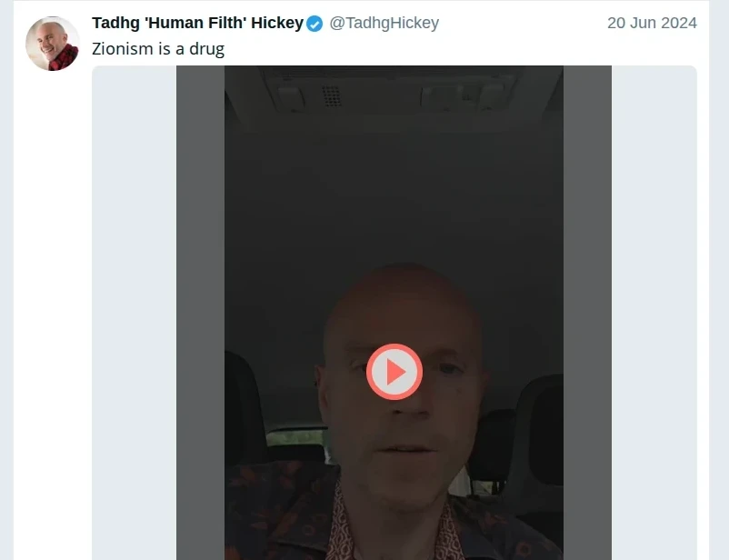Open the 20 Jun 2024 date link
This screenshot has width=729, height=560.
(x=652, y=24)
